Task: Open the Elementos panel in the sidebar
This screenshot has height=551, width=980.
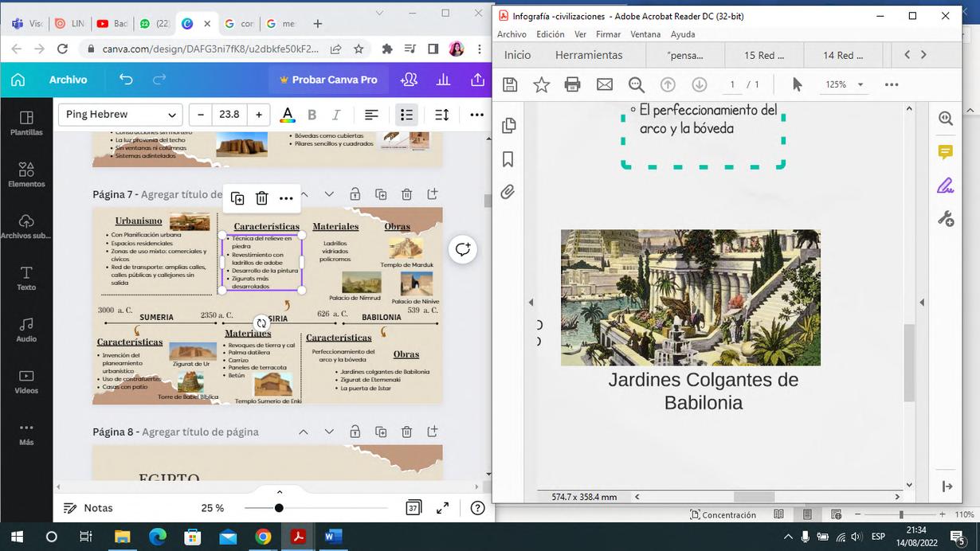Action: click(26, 174)
